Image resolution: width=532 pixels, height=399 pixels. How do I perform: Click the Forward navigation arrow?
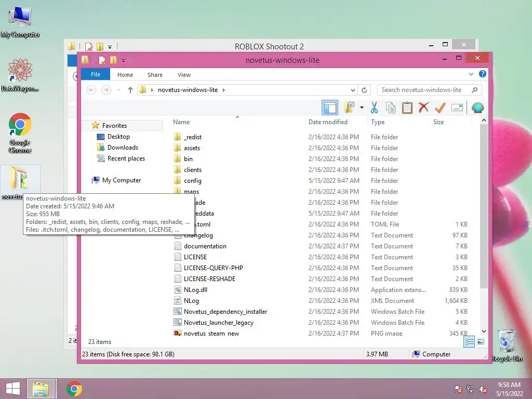(106, 90)
